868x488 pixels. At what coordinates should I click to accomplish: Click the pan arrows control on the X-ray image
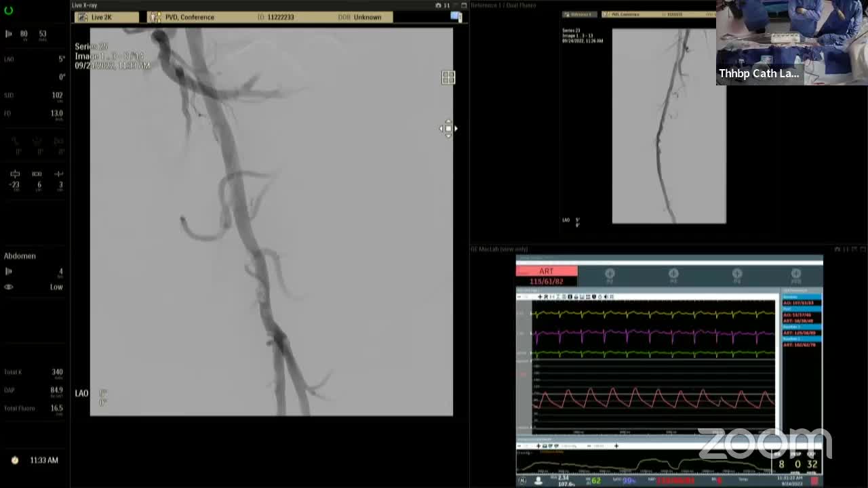tap(448, 128)
